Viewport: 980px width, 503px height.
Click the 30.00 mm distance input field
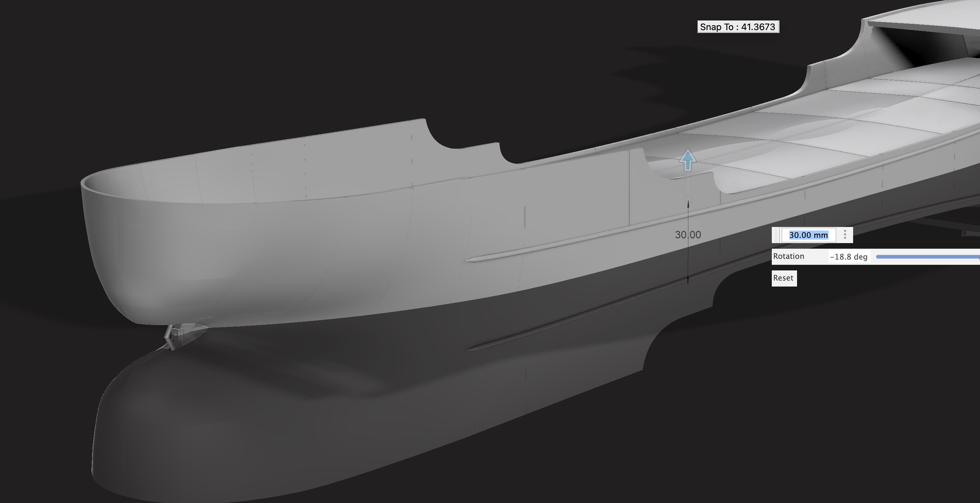[x=808, y=235]
